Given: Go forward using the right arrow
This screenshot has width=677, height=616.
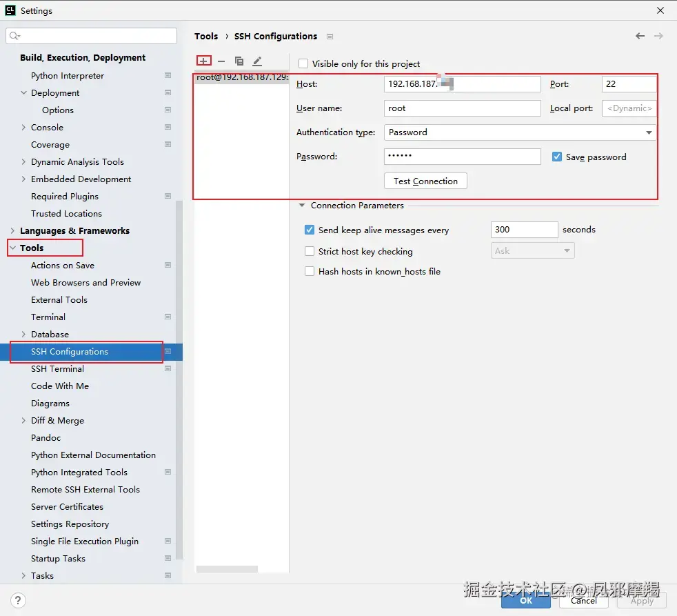Looking at the screenshot, I should (x=658, y=36).
